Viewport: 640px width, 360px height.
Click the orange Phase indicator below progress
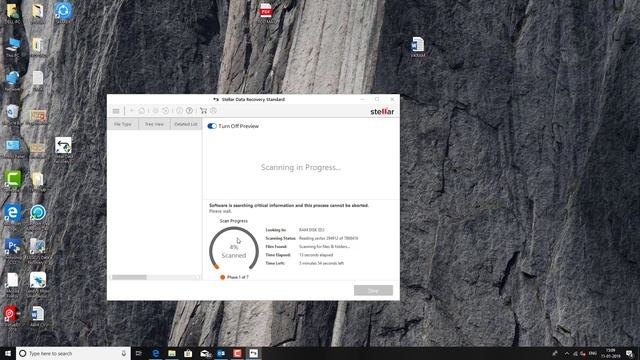tap(222, 277)
